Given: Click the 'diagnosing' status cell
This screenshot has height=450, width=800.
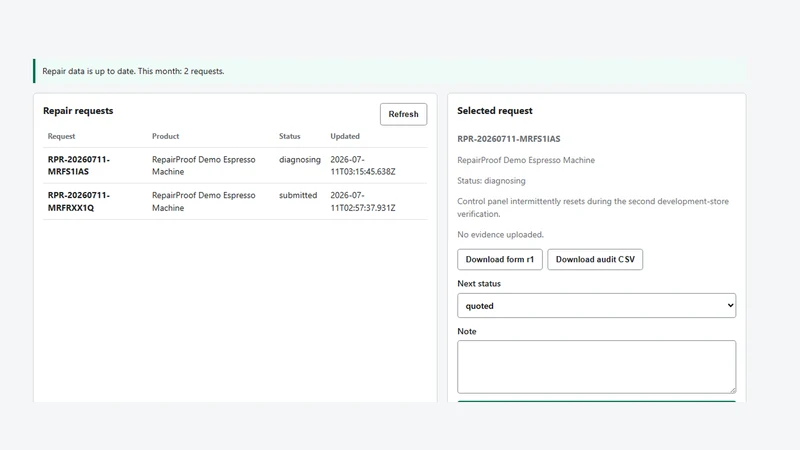Looking at the screenshot, I should [299, 160].
